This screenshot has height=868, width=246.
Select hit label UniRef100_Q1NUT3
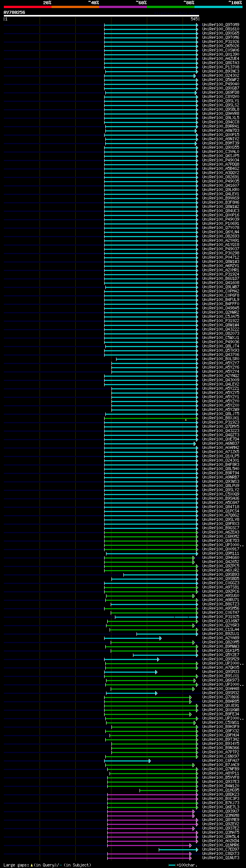tap(221, 858)
